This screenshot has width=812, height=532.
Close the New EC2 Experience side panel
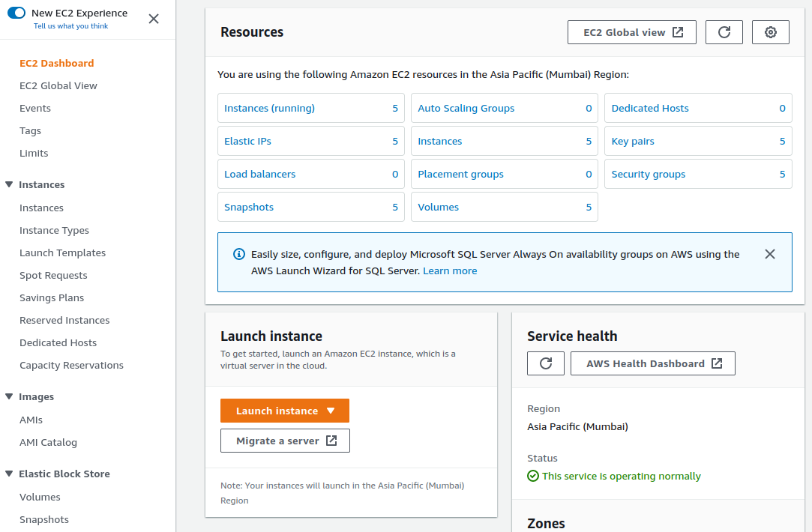(154, 19)
